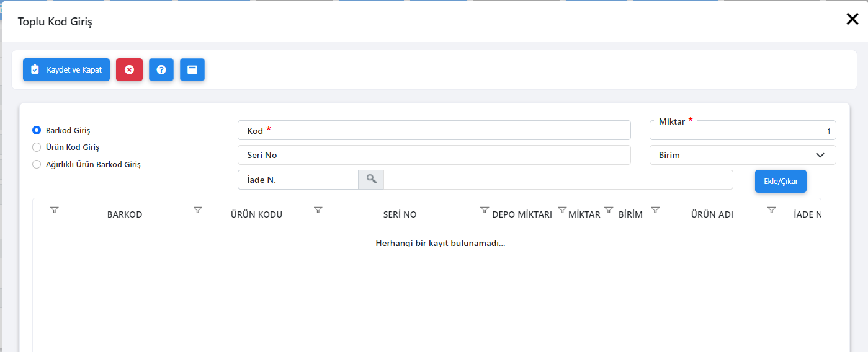Open filter icon left of ÜRÜN ADI column

coord(655,210)
